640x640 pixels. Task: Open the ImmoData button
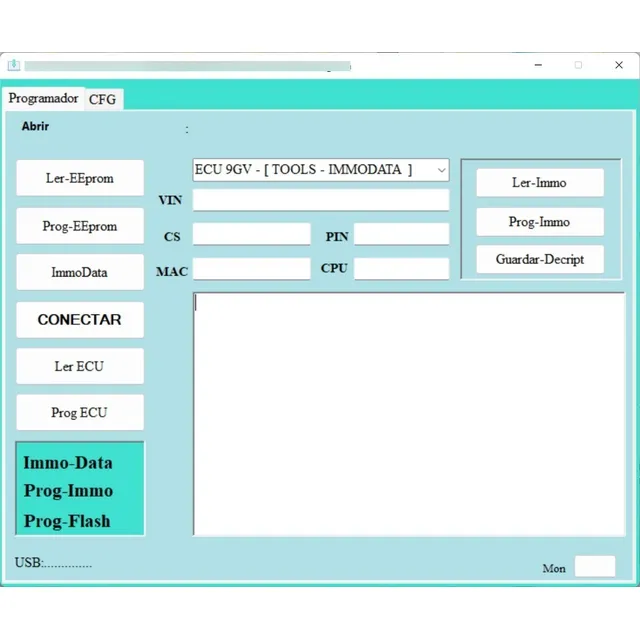coord(80,272)
